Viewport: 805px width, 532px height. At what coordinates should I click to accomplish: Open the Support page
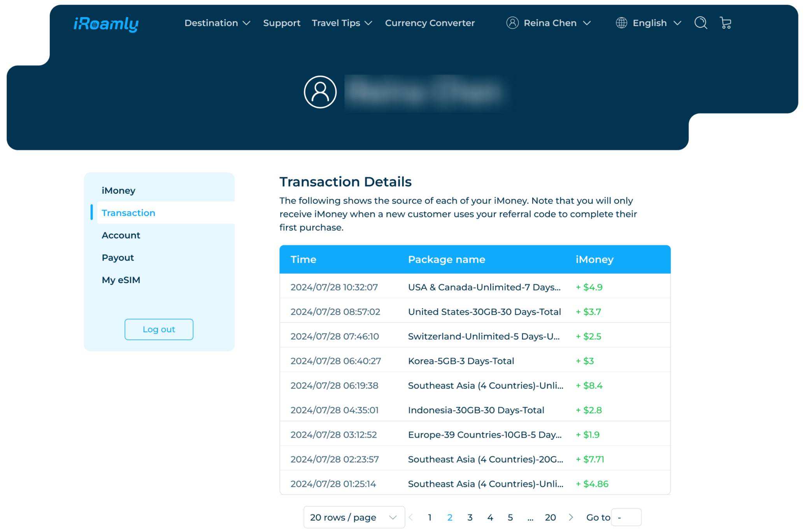282,23
